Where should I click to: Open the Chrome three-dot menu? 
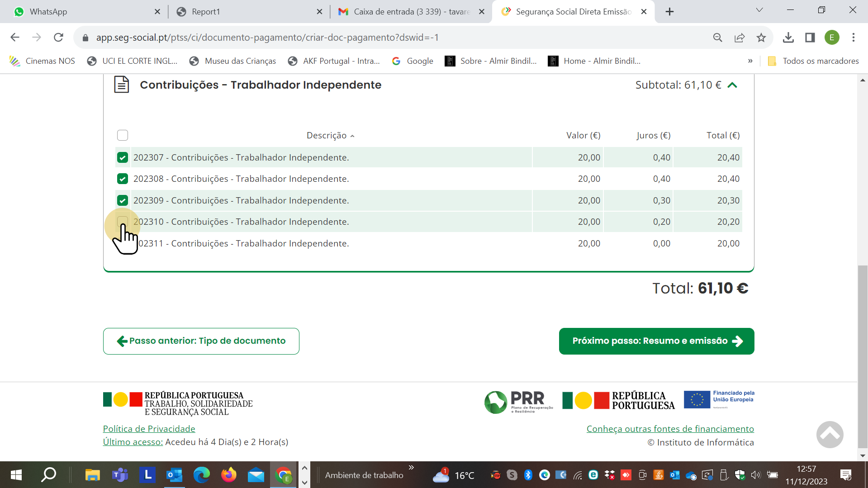pos(854,38)
